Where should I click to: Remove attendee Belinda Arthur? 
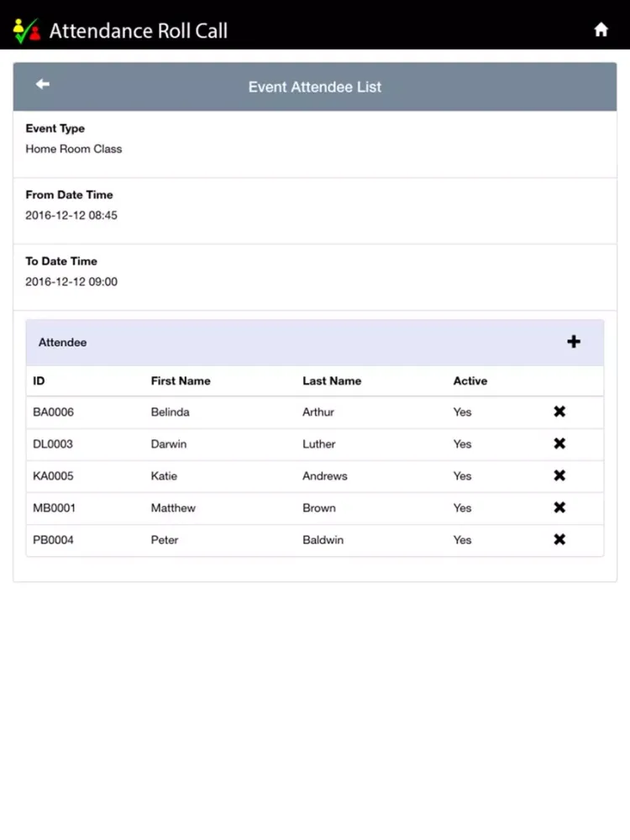point(559,412)
